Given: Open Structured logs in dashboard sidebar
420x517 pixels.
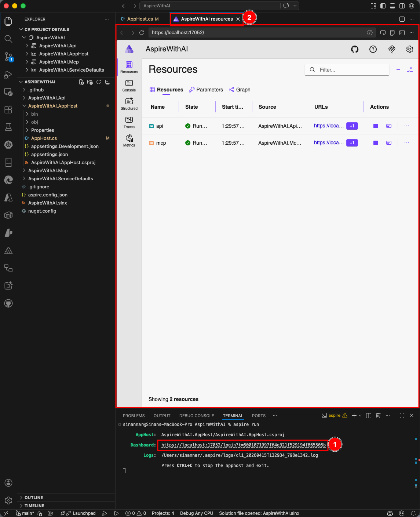Looking at the screenshot, I should [x=129, y=104].
